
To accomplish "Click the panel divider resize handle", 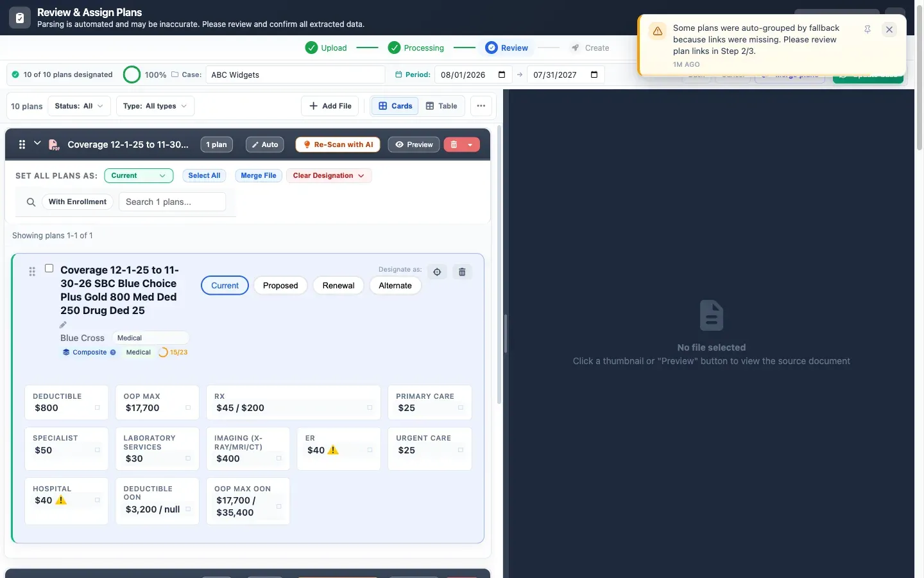I will [x=506, y=334].
